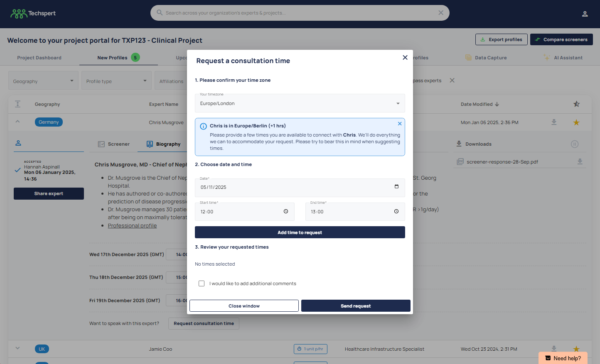The width and height of the screenshot is (600, 364).
Task: Focus the organization search field
Action: click(x=300, y=13)
